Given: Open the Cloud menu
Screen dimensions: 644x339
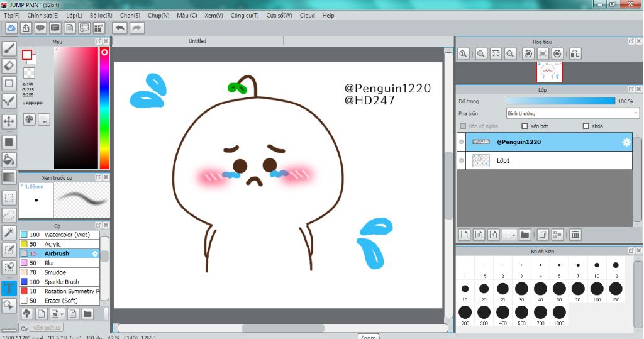Looking at the screenshot, I should click(x=307, y=16).
